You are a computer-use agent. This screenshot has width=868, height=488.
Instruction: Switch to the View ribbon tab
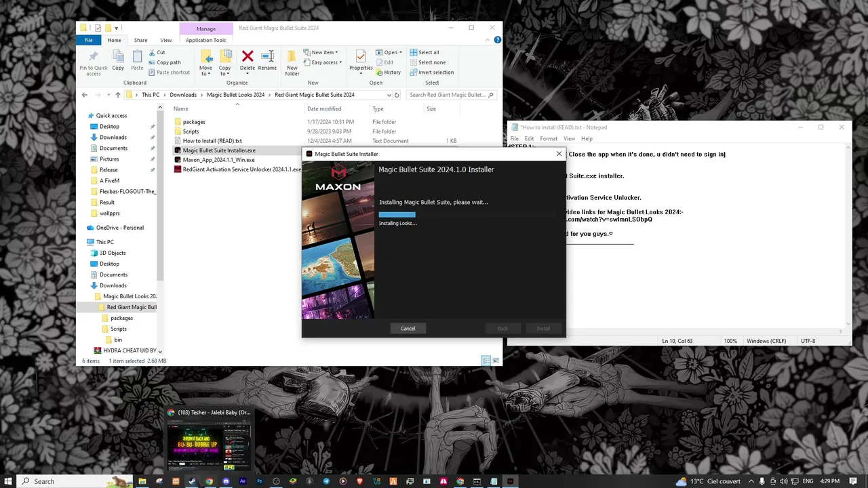166,40
